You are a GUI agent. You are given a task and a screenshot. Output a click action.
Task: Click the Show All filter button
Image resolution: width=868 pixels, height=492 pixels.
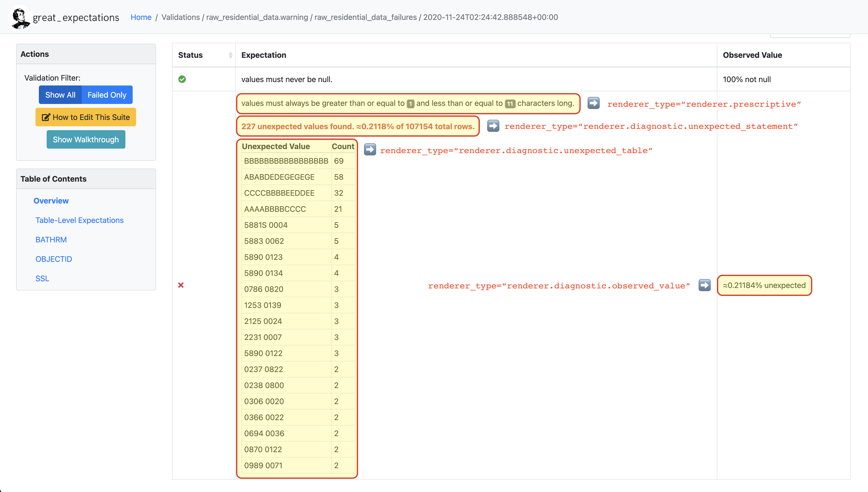60,95
